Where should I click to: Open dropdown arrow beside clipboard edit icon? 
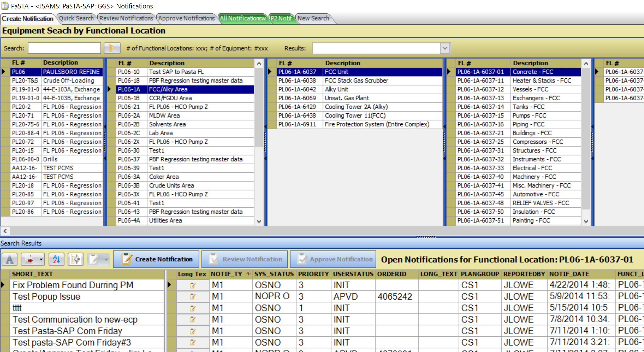106,259
